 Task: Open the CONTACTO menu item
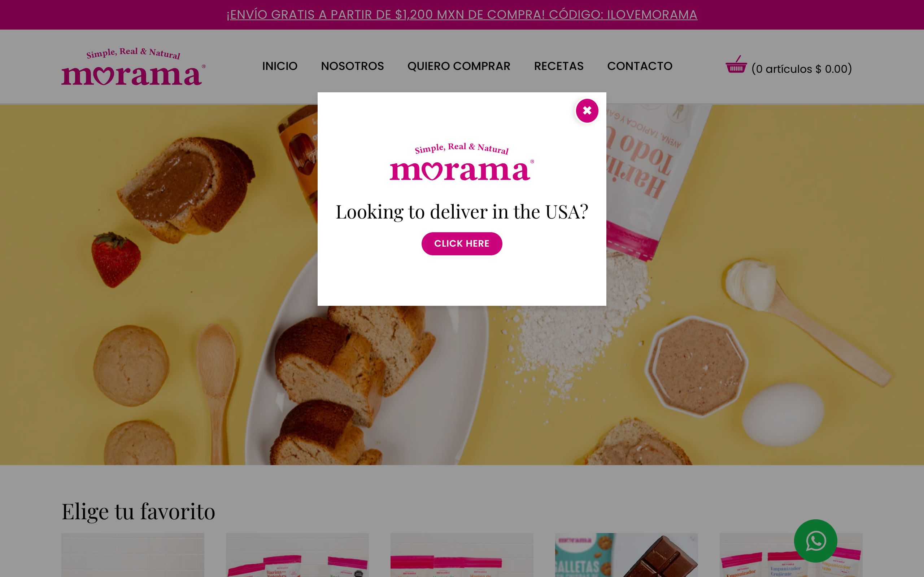pyautogui.click(x=640, y=66)
